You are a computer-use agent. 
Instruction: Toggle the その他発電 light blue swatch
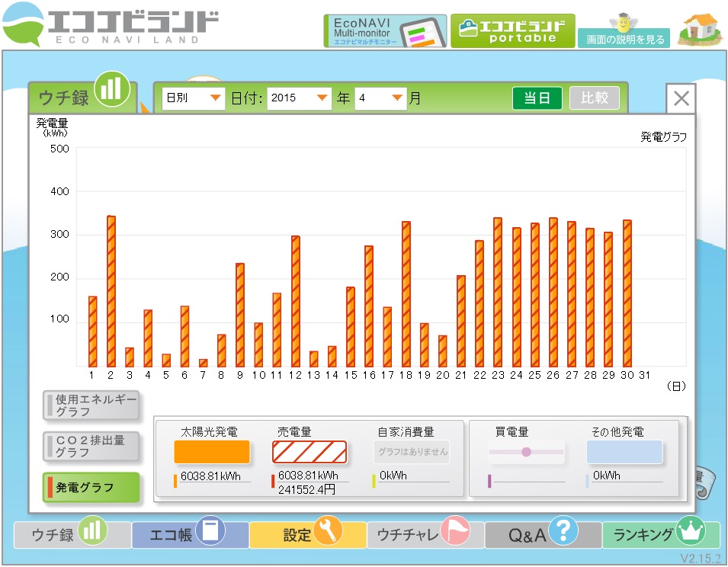(624, 452)
